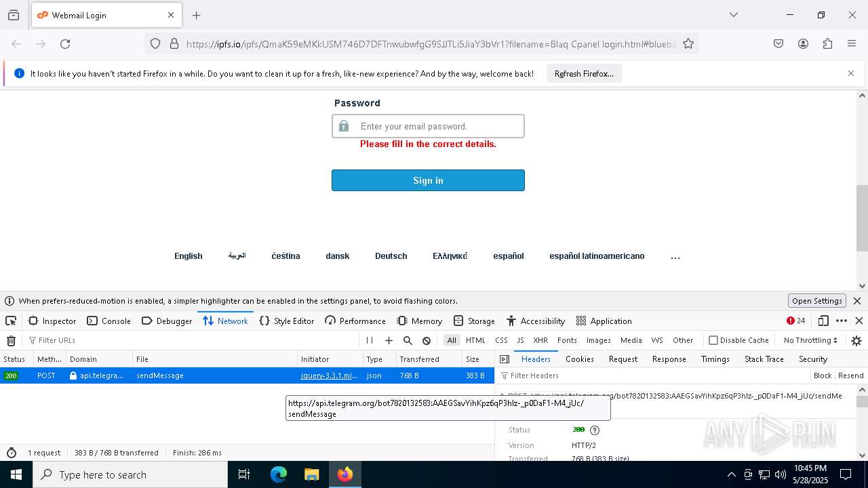Open Performance tab
This screenshot has width=868, height=488.
355,321
